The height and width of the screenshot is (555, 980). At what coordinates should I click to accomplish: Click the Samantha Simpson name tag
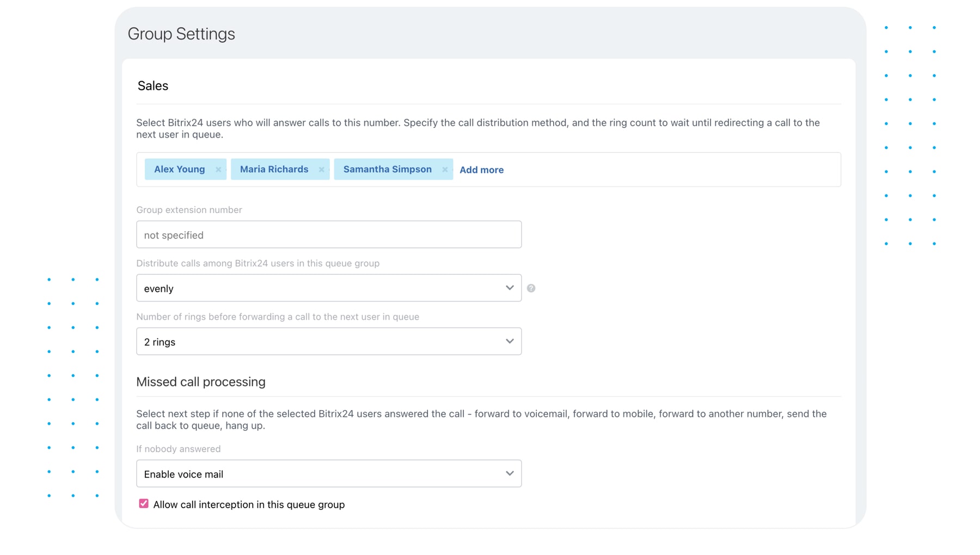(x=387, y=169)
